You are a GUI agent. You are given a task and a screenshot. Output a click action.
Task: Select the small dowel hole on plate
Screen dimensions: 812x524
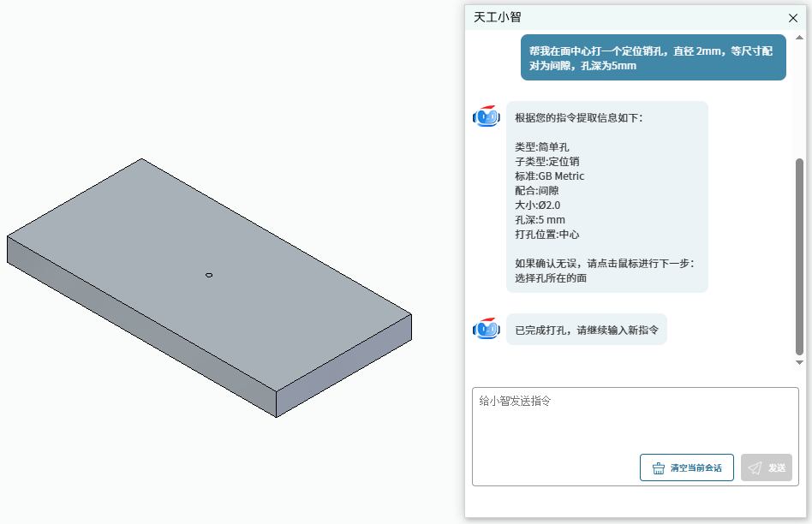[x=209, y=275]
